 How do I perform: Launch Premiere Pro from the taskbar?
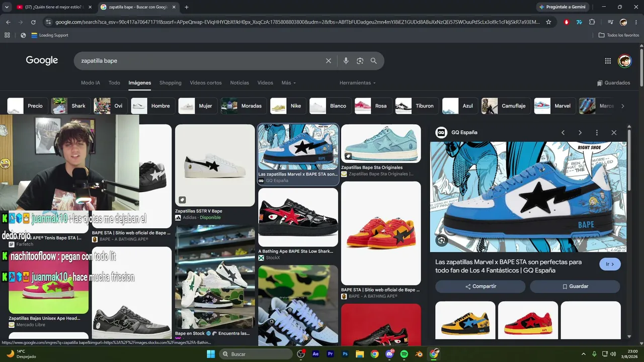tap(331, 354)
